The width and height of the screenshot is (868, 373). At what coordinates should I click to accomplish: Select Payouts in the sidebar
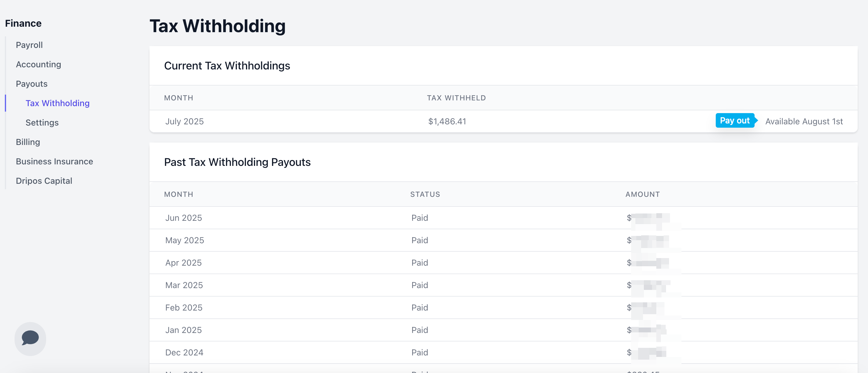(x=32, y=84)
